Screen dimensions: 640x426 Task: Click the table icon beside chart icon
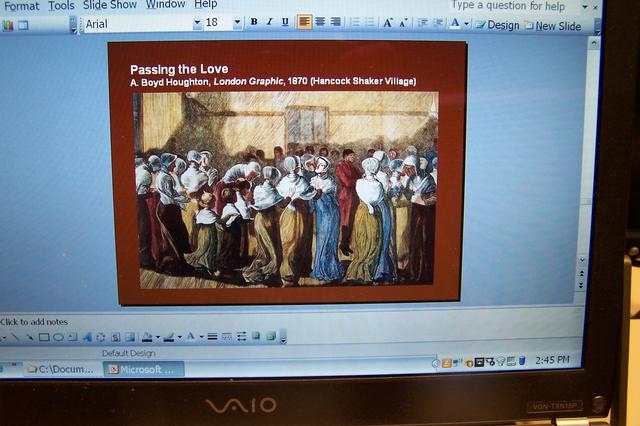(23, 25)
